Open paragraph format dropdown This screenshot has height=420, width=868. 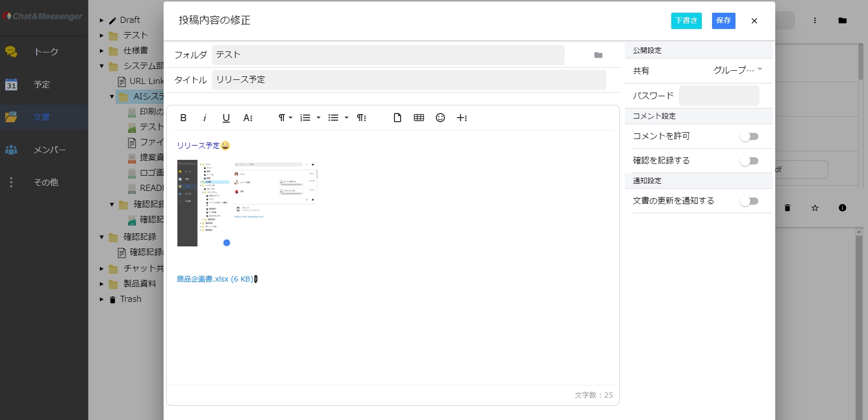tap(285, 118)
